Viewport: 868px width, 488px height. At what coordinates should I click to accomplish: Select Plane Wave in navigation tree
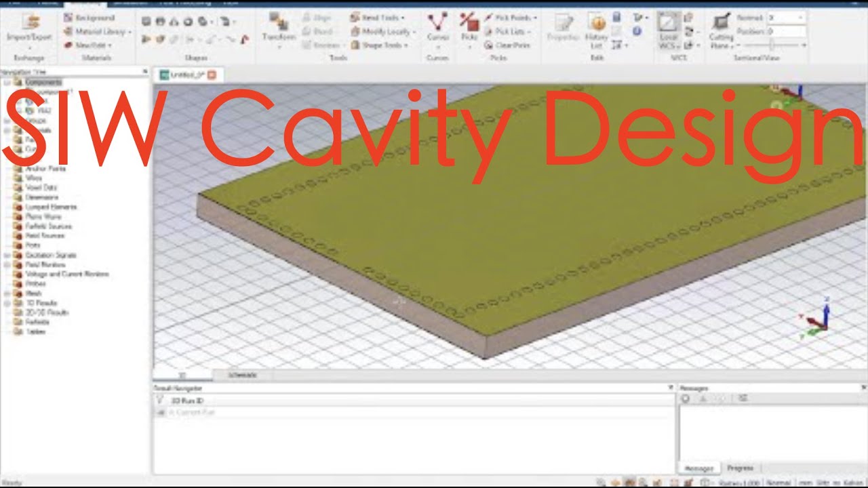(43, 216)
